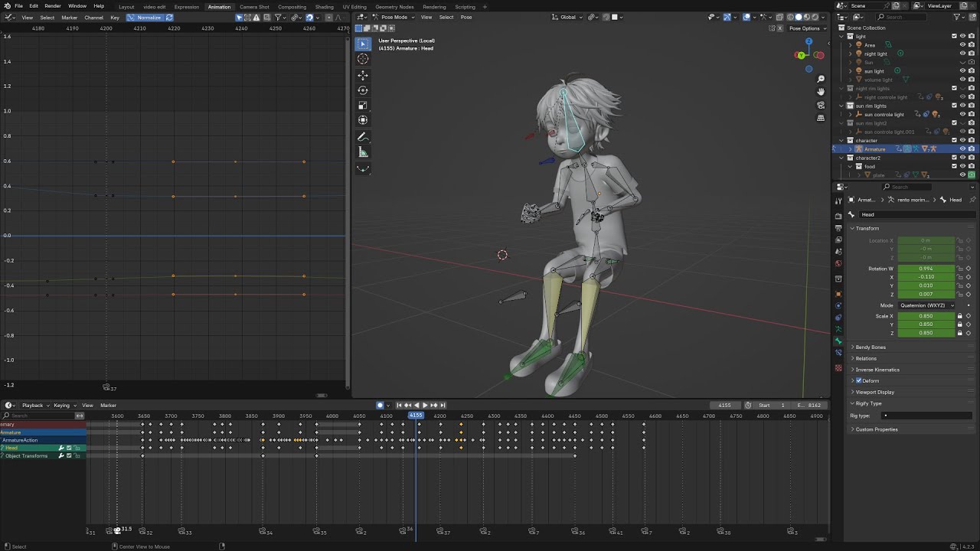Select the Select Box tool in viewport toolbar

pyautogui.click(x=363, y=44)
